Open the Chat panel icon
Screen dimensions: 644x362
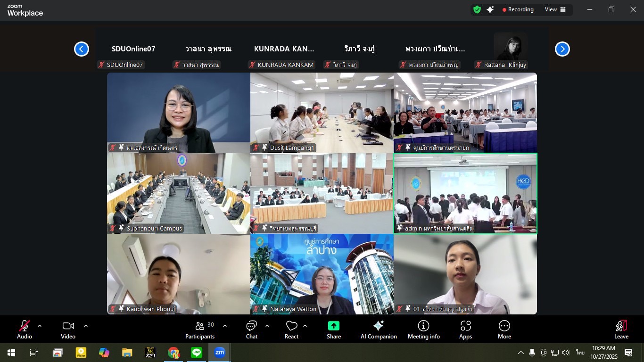click(251, 326)
